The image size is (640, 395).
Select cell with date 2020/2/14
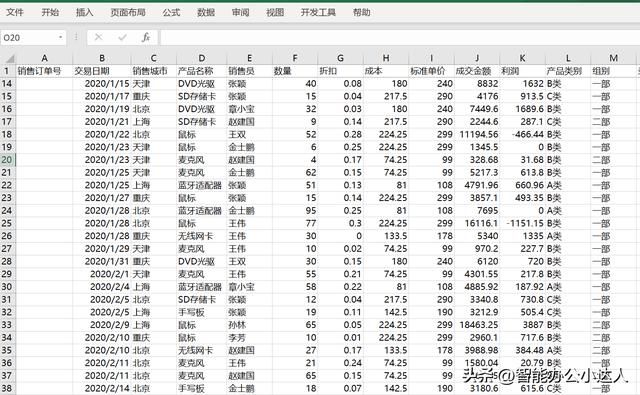tap(102, 388)
